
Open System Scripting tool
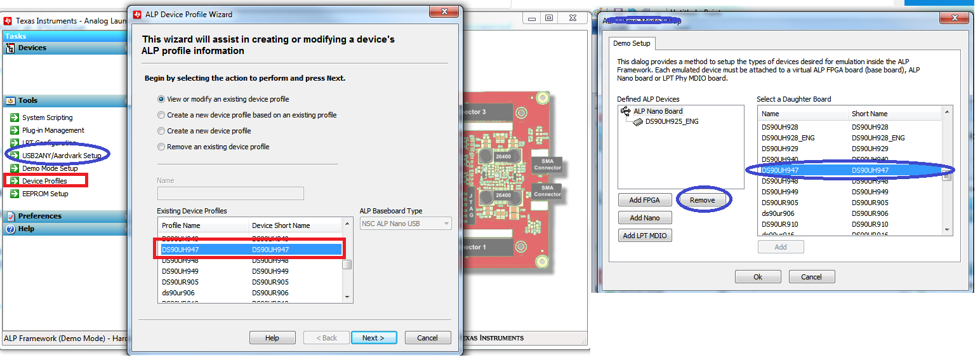[48, 117]
